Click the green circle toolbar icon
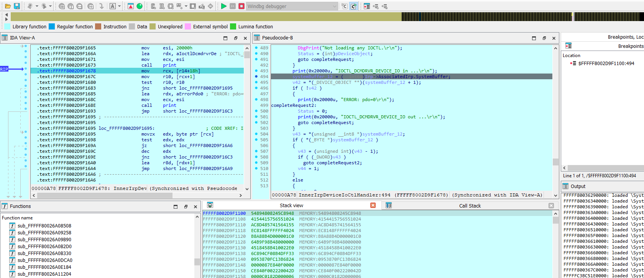Image resolution: width=644 pixels, height=278 pixels. [x=140, y=6]
